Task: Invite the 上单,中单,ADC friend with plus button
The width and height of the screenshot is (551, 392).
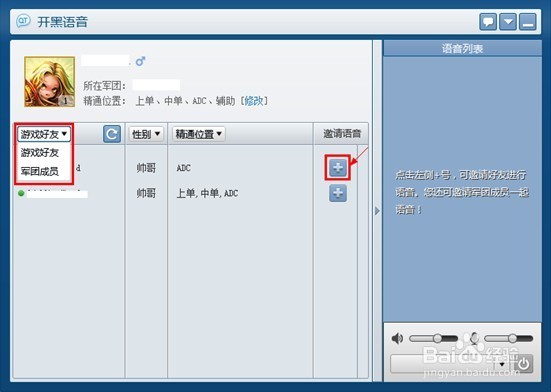Action: (x=338, y=193)
